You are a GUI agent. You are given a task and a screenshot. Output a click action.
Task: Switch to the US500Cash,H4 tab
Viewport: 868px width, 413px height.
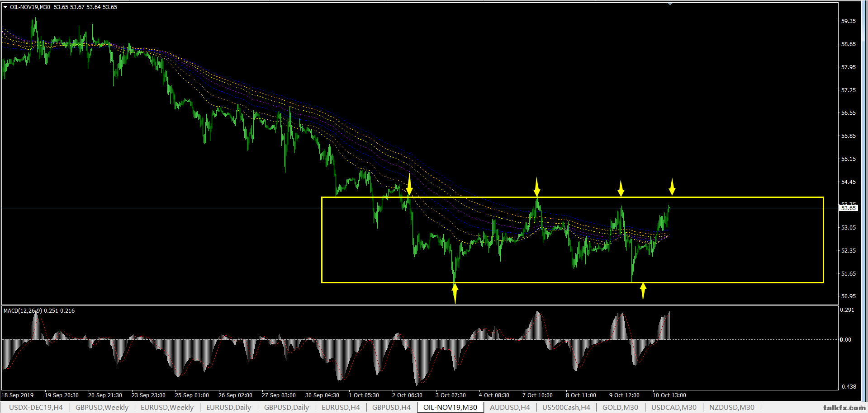(x=566, y=407)
